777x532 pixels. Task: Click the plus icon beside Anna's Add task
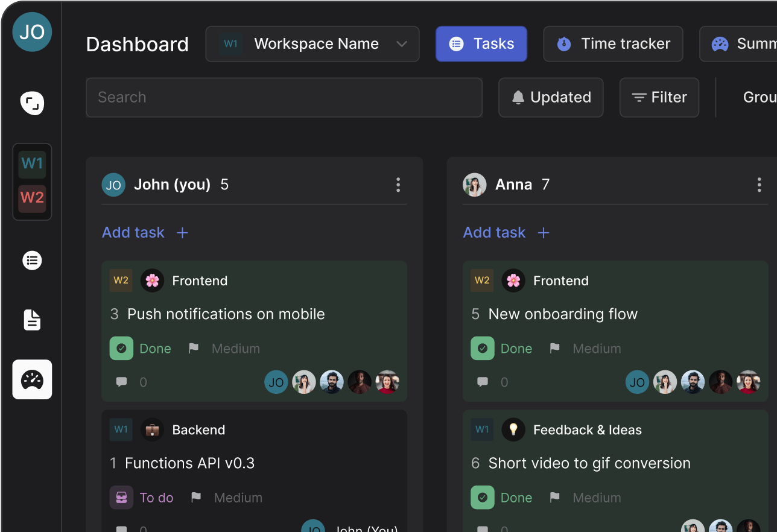tap(544, 233)
